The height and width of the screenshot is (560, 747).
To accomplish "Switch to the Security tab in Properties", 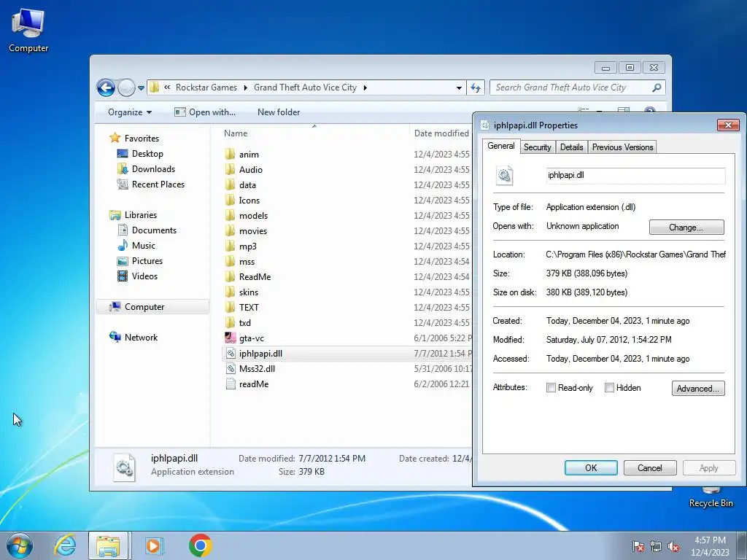I will coord(538,147).
